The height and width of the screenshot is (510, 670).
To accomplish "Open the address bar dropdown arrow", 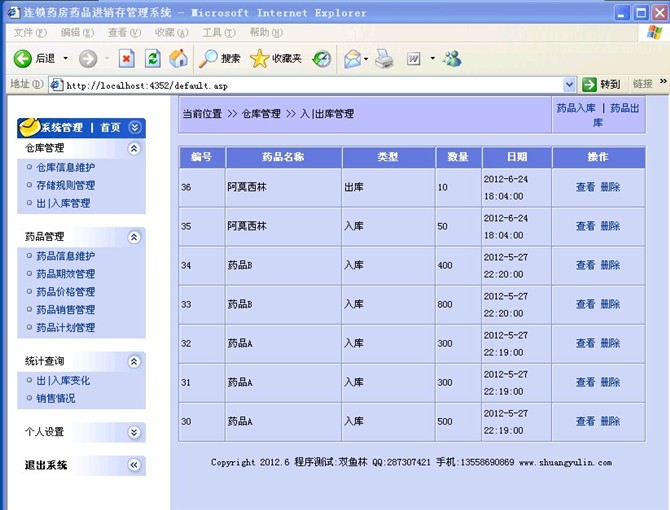I will 569,85.
